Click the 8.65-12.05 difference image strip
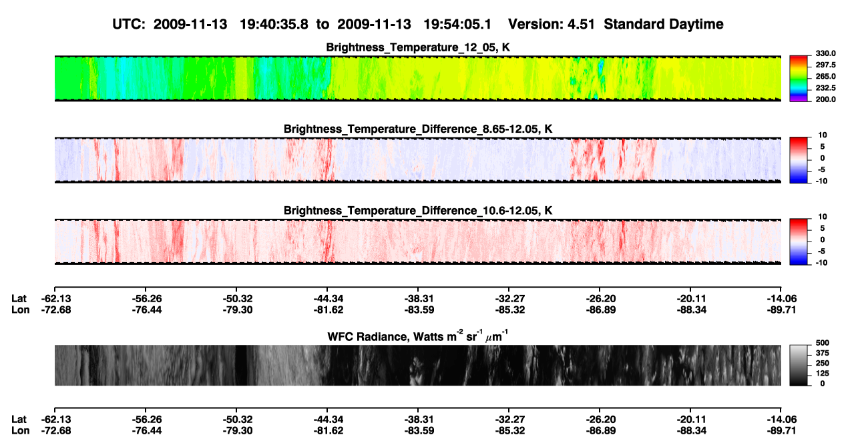 418,159
